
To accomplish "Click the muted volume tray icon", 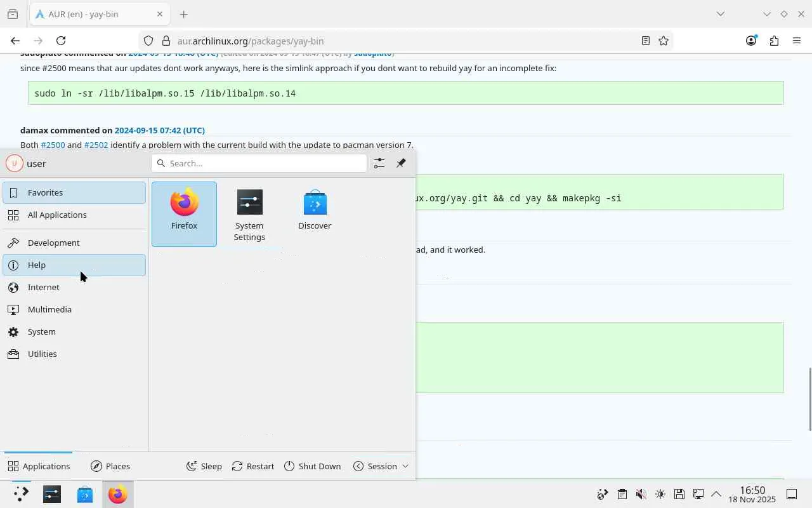I will pyautogui.click(x=641, y=494).
